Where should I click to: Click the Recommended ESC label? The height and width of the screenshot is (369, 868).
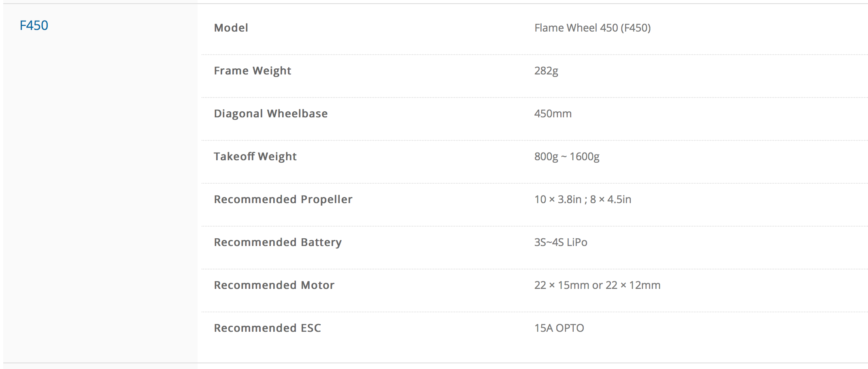267,328
